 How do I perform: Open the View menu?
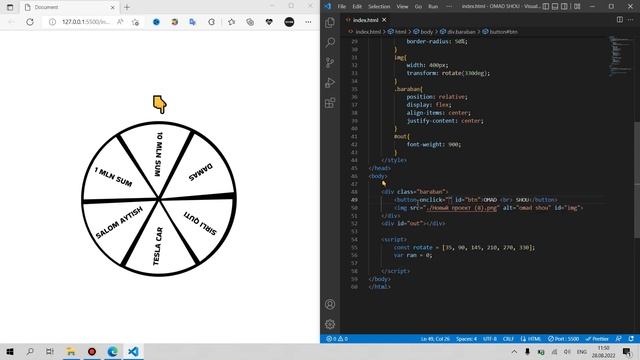click(402, 7)
